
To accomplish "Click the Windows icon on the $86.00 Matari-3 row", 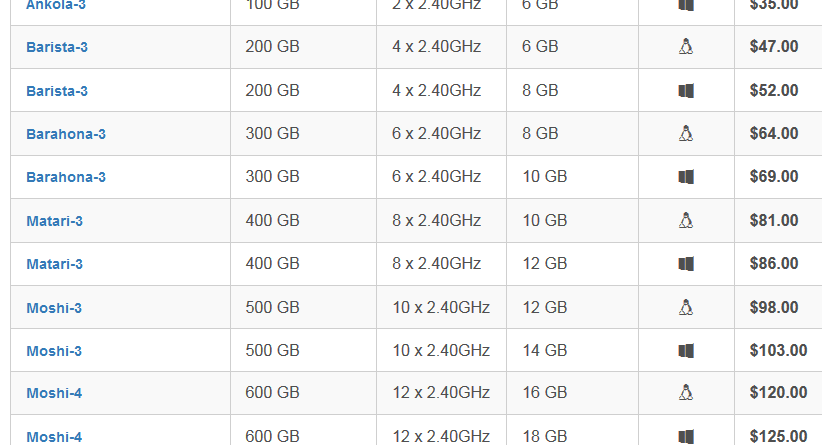I will (x=686, y=264).
